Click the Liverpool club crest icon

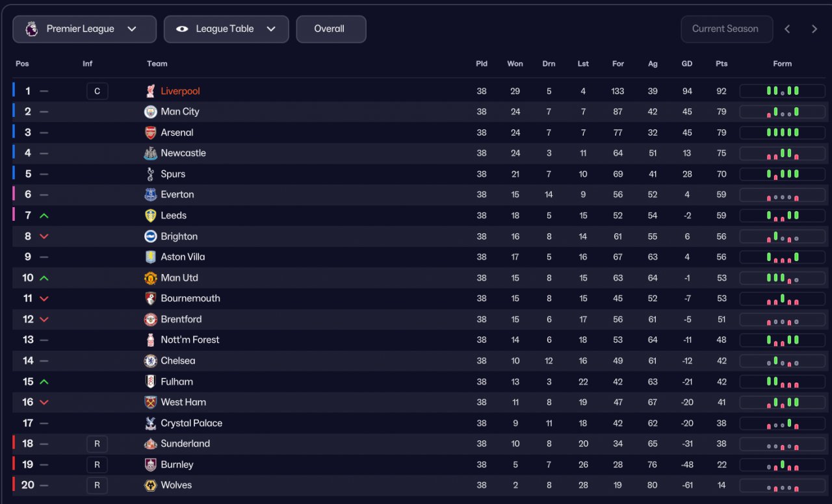coord(150,91)
